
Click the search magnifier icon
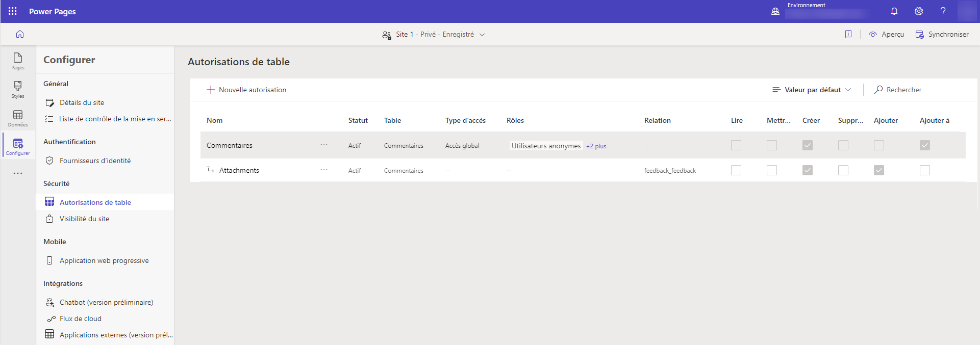pyautogui.click(x=878, y=90)
